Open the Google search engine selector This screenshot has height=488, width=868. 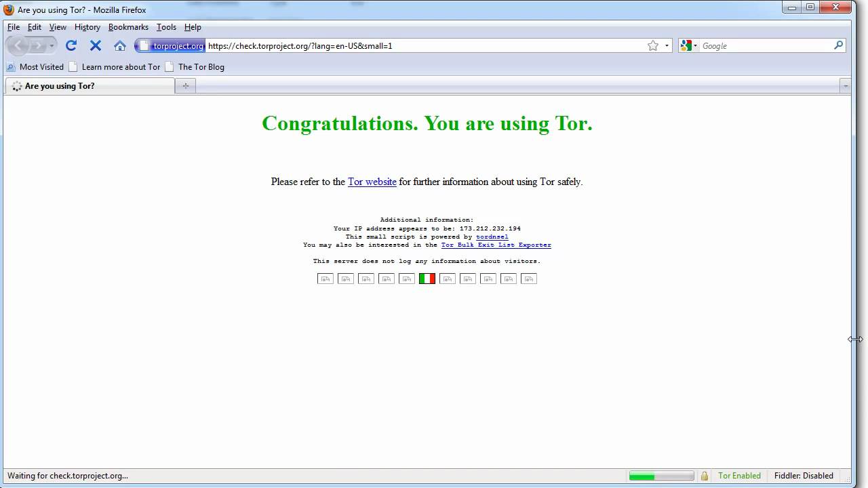pos(689,45)
